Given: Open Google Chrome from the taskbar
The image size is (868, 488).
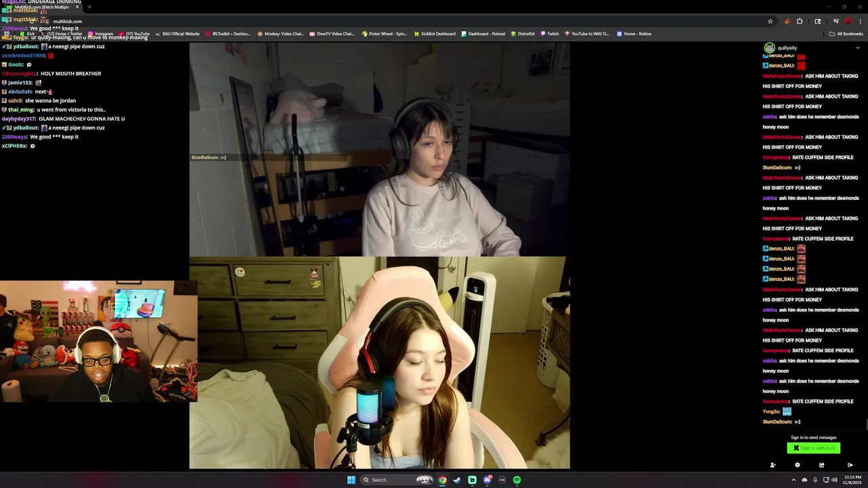Looking at the screenshot, I should click(442, 480).
